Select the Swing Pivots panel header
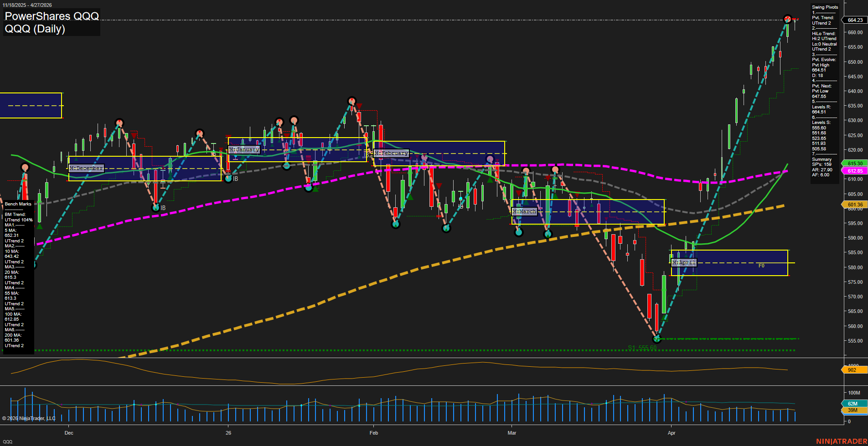This screenshot has width=868, height=446. pos(825,7)
